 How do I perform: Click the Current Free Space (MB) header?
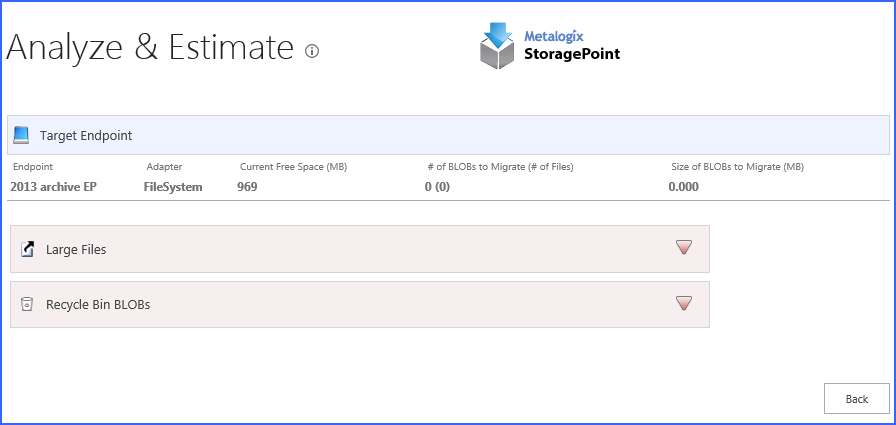[293, 166]
